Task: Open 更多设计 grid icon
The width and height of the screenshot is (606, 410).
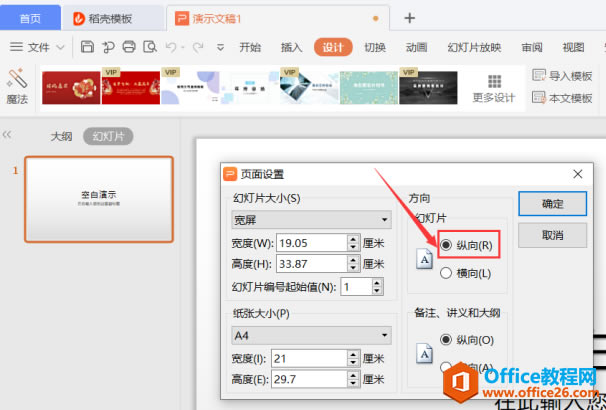Action: click(x=493, y=87)
